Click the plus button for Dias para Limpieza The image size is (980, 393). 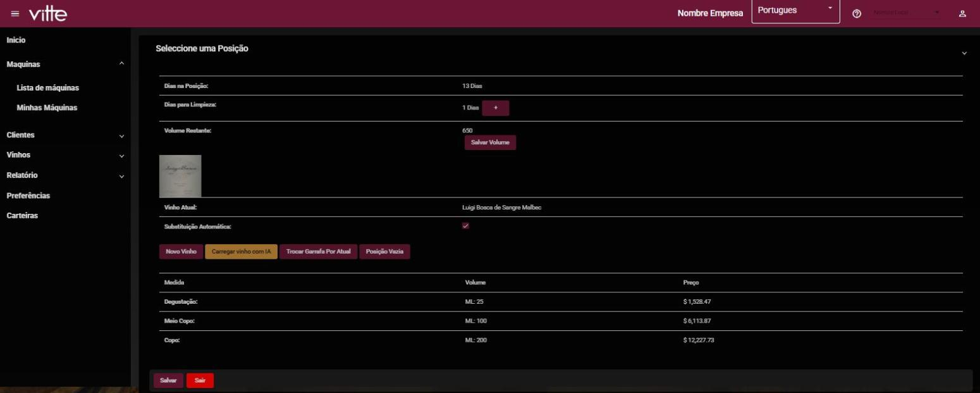coord(496,108)
